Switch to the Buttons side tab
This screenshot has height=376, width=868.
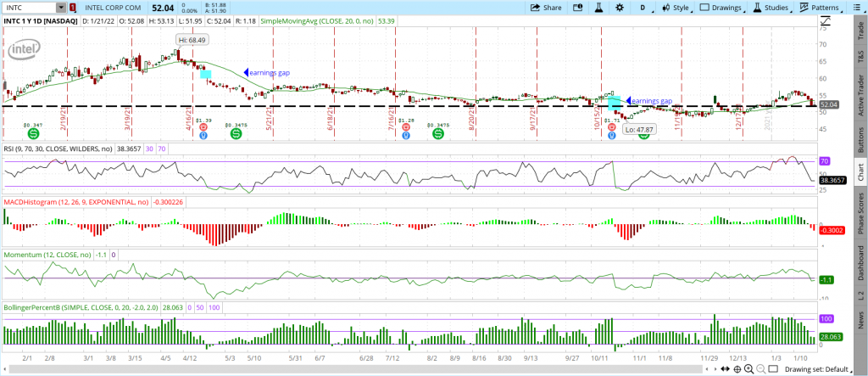click(860, 138)
